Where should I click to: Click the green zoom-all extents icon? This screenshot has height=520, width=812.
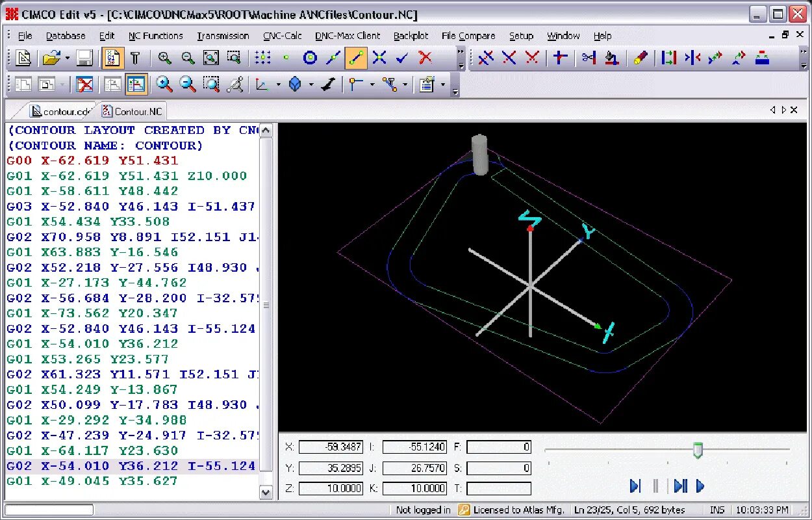211,58
